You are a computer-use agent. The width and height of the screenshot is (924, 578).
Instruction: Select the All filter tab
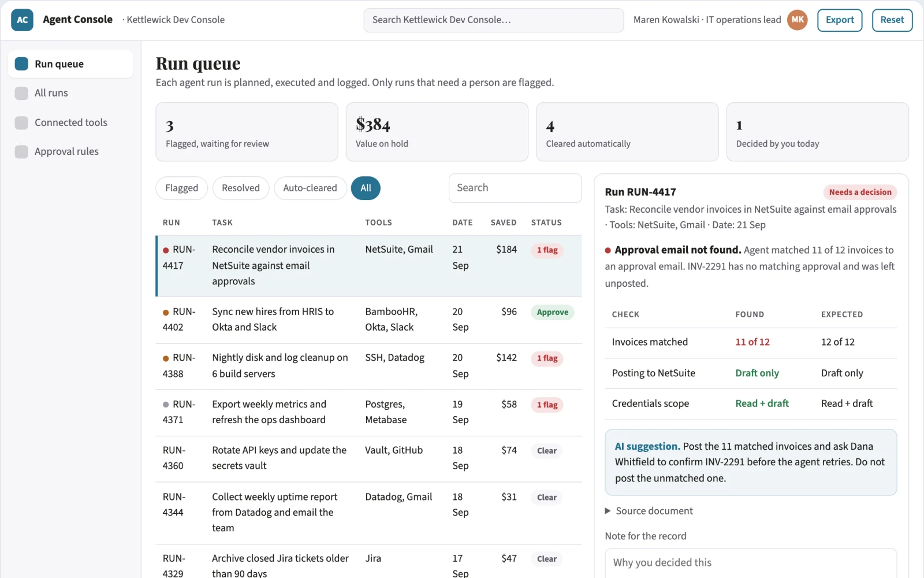[x=366, y=188]
